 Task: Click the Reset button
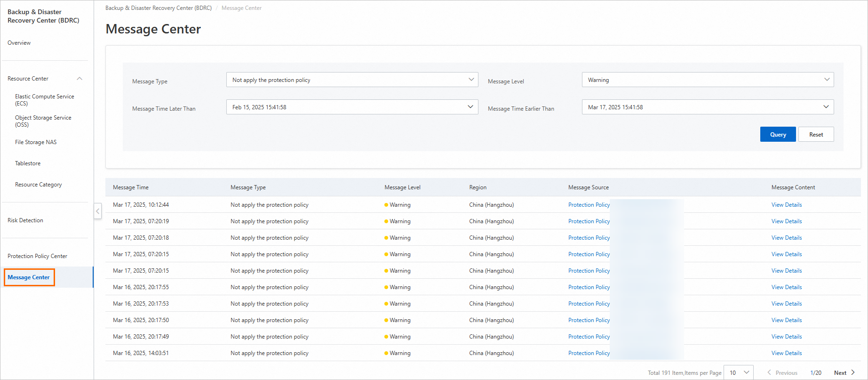(x=816, y=135)
